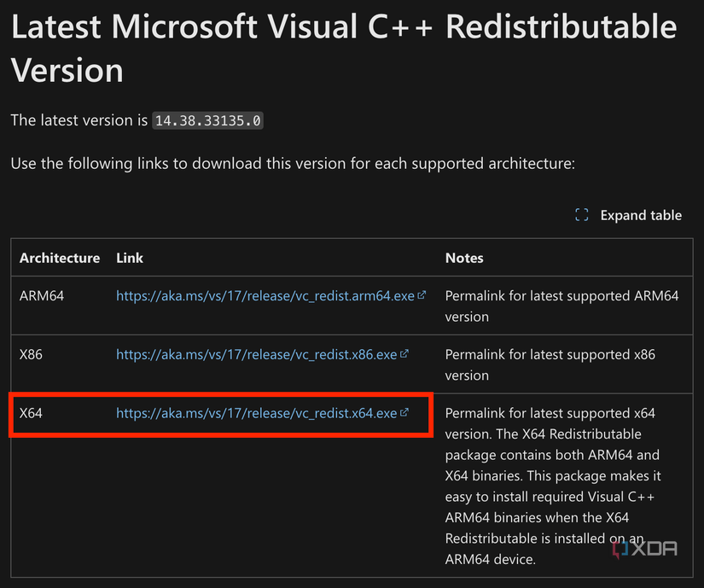Click the ARM64 permalink note text
The width and height of the screenshot is (704, 588).
pyautogui.click(x=561, y=306)
